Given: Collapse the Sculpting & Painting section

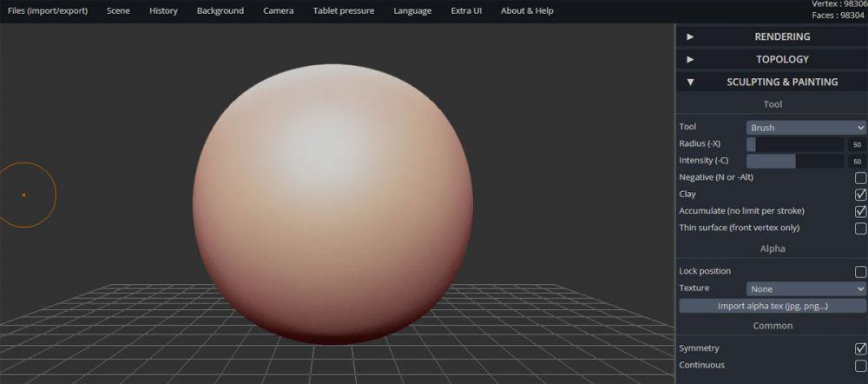Looking at the screenshot, I should [772, 82].
